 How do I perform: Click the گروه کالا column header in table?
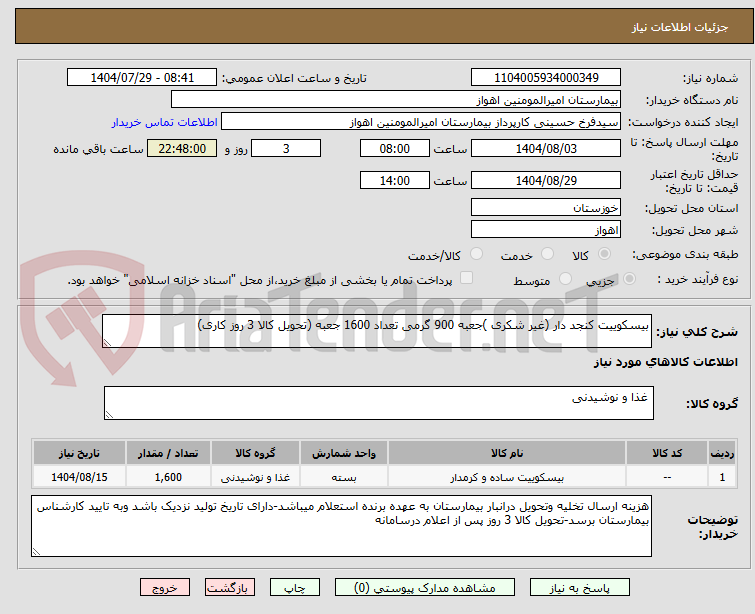(255, 453)
